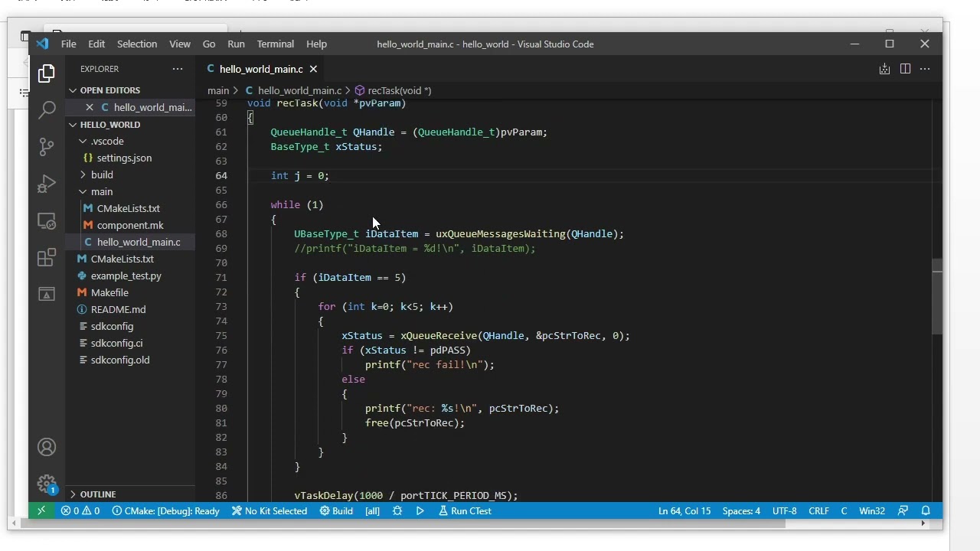The image size is (980, 551).
Task: Open the Go menu
Action: pos(209,44)
